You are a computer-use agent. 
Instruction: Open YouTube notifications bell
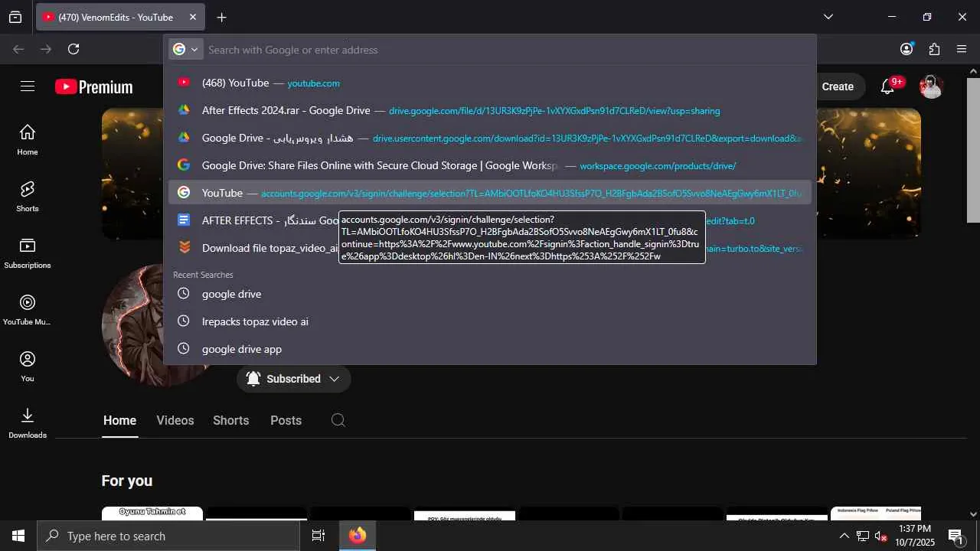click(x=888, y=86)
